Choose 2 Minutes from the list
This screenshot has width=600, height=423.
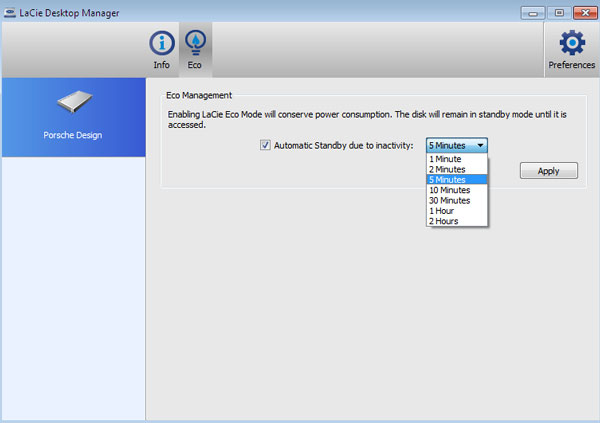[447, 170]
